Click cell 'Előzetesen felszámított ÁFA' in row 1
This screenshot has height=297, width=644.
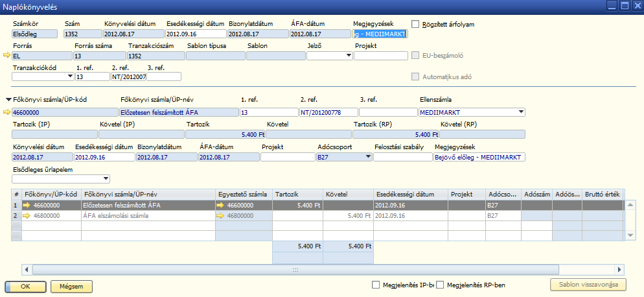point(148,206)
